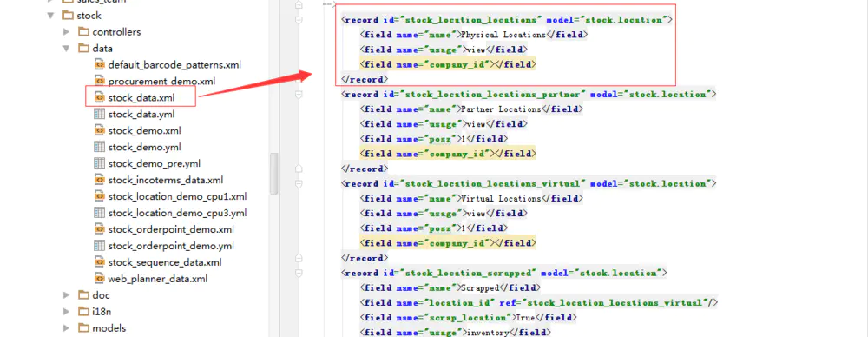
Task: Fold the stock_location_locations record in gutter
Action: click(299, 20)
